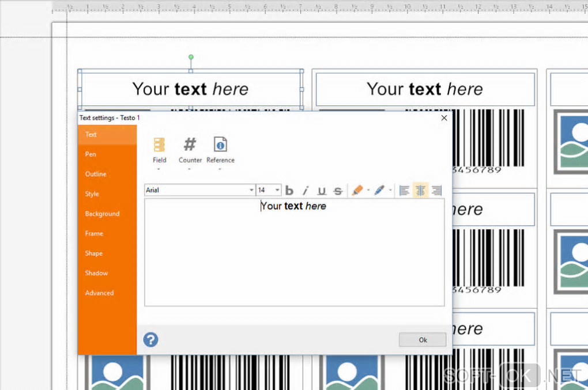Confirm with the Ok button
588x390 pixels.
(x=423, y=340)
